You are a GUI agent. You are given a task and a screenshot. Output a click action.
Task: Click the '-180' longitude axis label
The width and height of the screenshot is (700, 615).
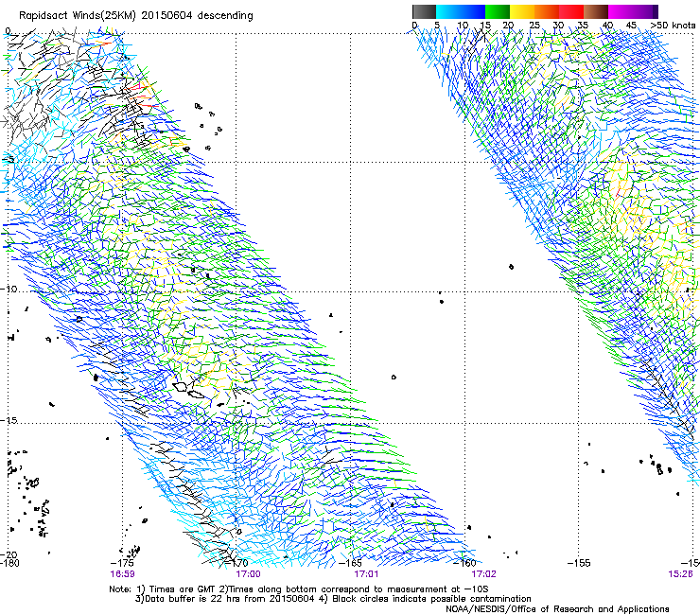[9, 563]
